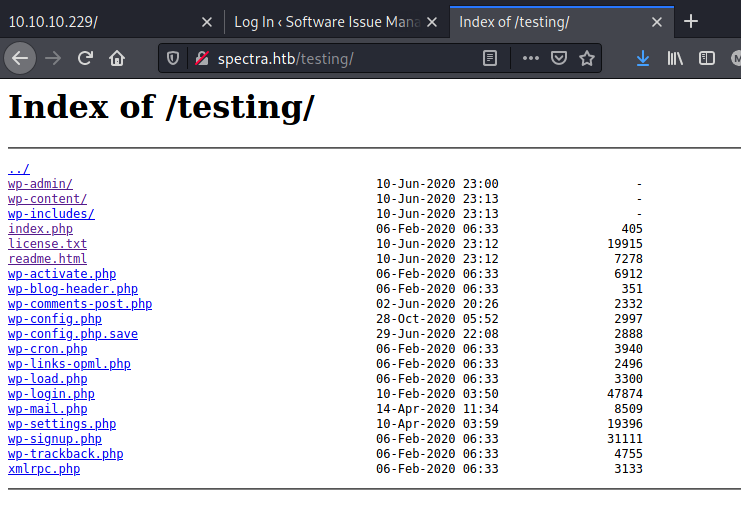Viewport: 741px width, 514px height.
Task: Open page actions three-dot menu
Action: pyautogui.click(x=530, y=59)
